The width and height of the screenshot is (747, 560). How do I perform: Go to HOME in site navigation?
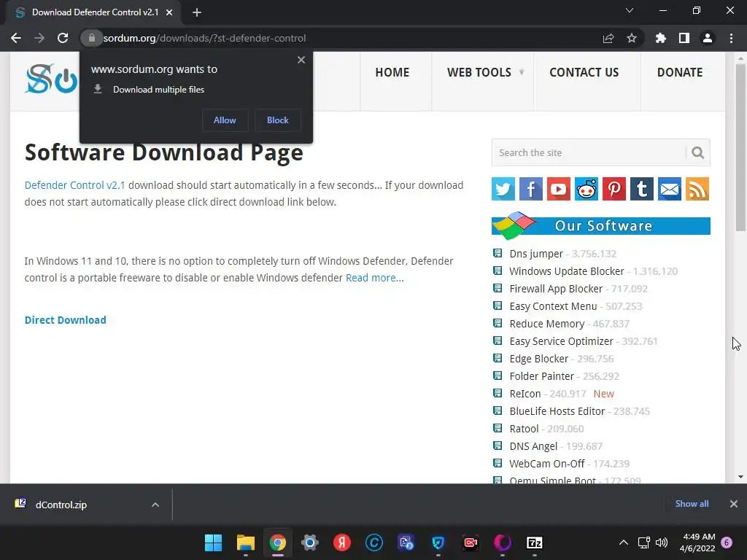(392, 72)
